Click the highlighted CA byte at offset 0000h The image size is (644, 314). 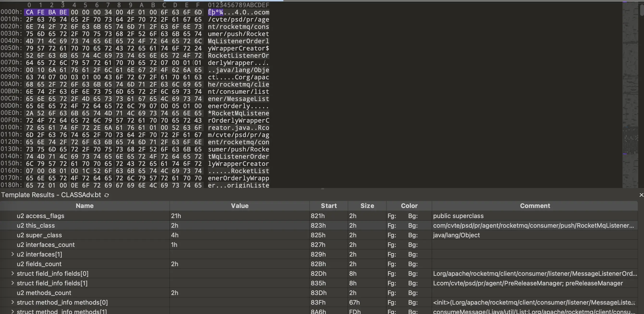pyautogui.click(x=30, y=12)
